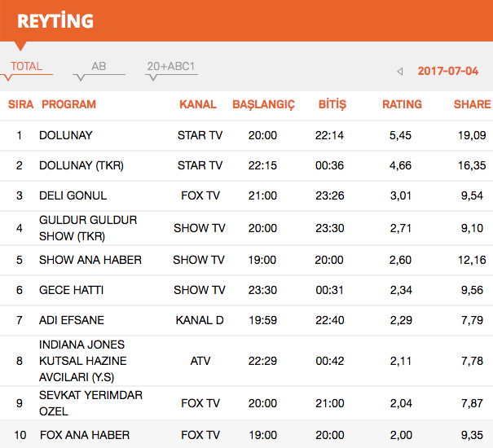Click the BİTİŞ column header
This screenshot has width=493, height=448.
coord(332,104)
